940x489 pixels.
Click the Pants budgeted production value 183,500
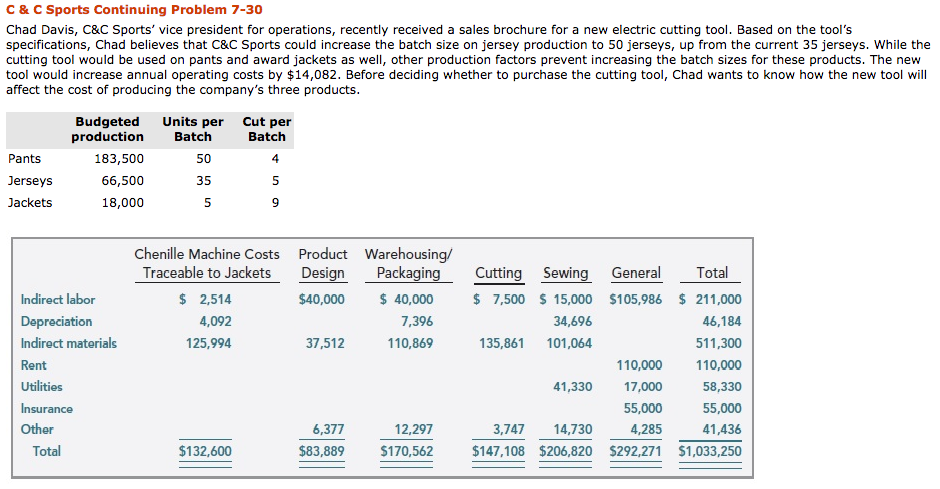click(x=119, y=159)
